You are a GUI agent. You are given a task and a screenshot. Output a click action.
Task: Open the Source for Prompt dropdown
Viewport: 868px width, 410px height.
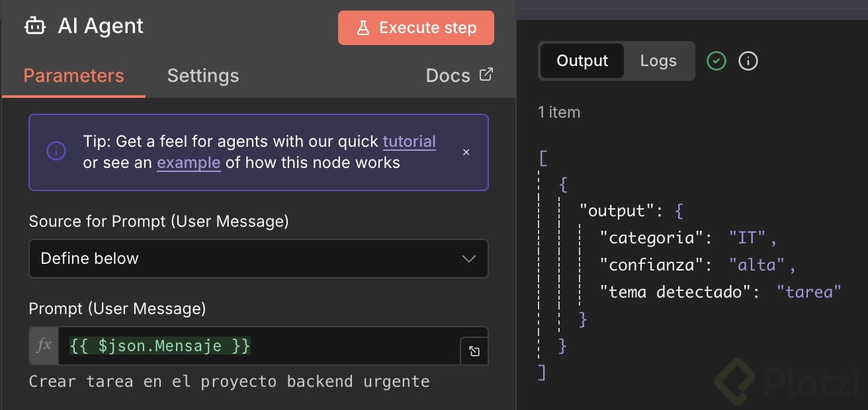click(258, 259)
